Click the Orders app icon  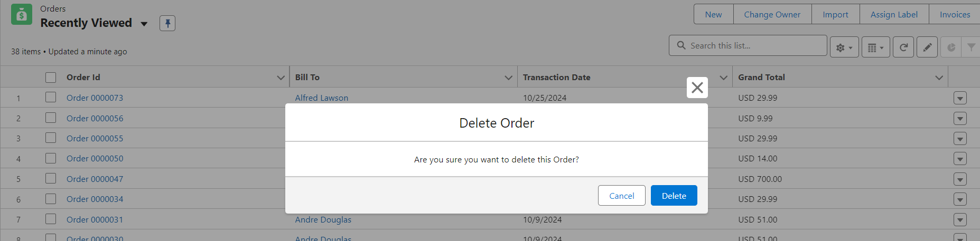22,15
